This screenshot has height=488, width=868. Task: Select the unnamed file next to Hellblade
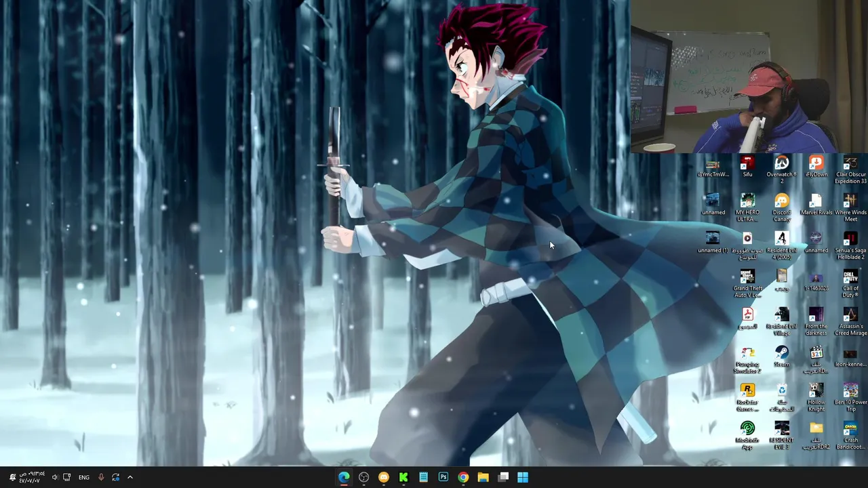816,243
